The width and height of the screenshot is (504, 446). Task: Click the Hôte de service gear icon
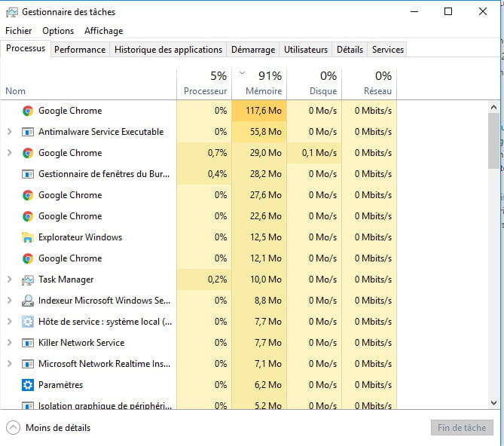tap(28, 322)
